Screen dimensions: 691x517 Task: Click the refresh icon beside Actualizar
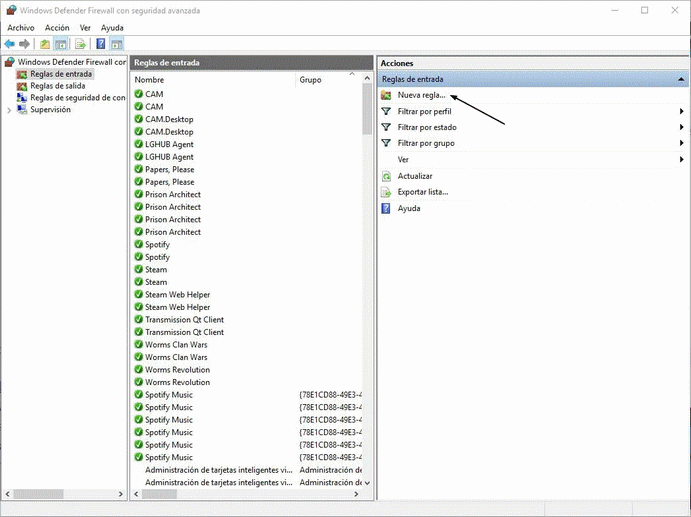pos(386,176)
